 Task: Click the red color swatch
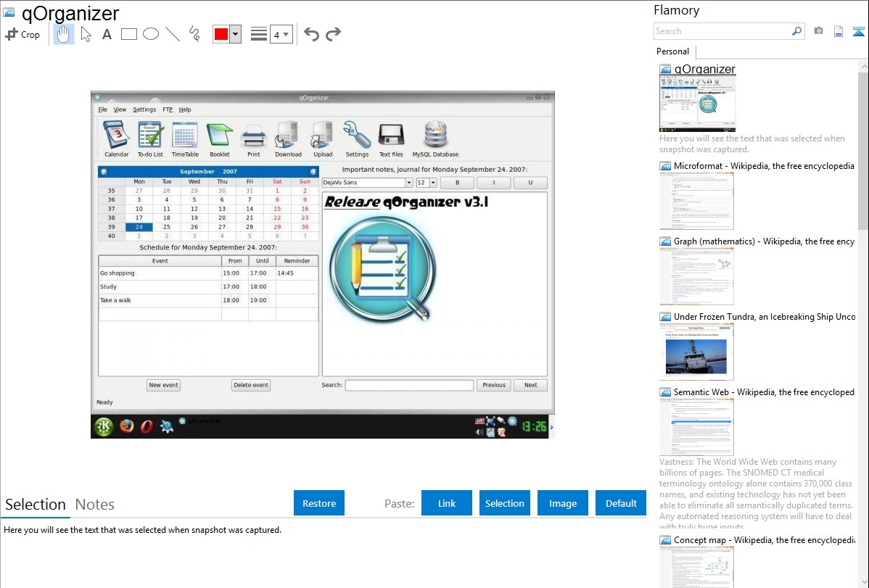221,34
